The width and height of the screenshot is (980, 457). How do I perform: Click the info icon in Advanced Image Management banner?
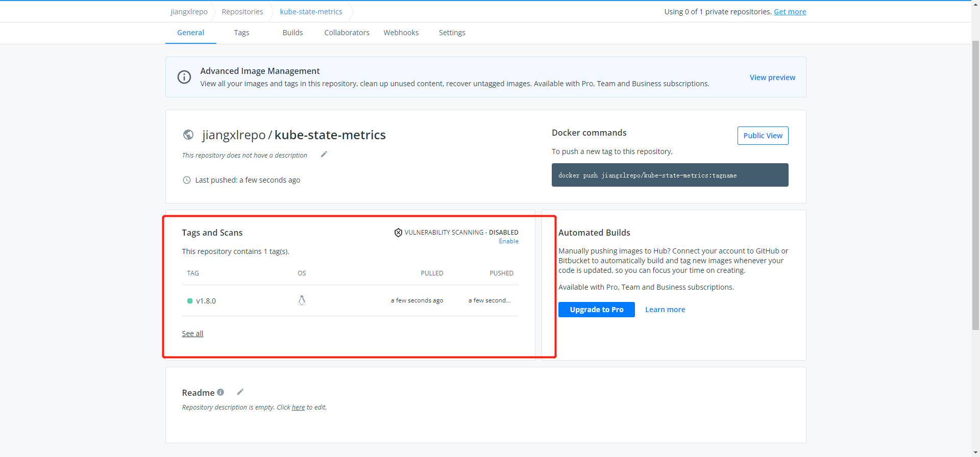click(x=184, y=77)
